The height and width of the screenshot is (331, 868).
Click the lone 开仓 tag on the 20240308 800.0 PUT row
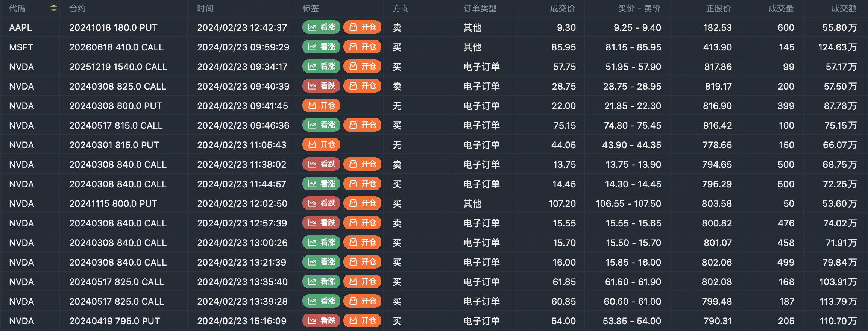tap(321, 106)
